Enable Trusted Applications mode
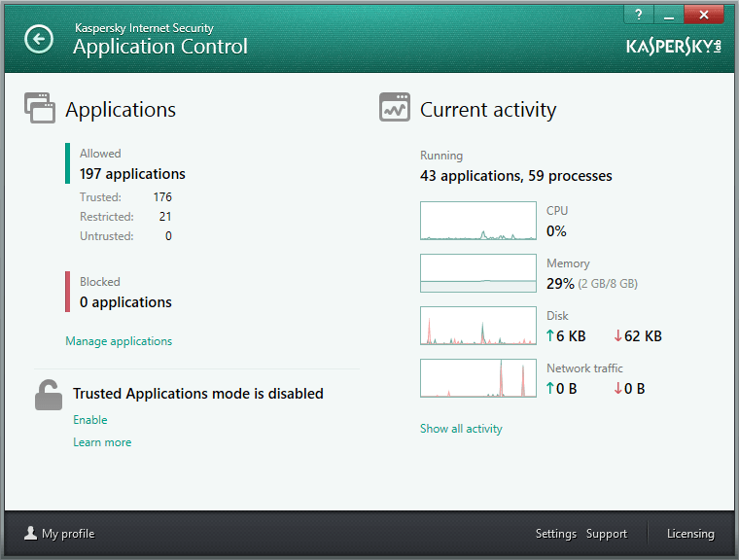The width and height of the screenshot is (739, 560). point(90,420)
